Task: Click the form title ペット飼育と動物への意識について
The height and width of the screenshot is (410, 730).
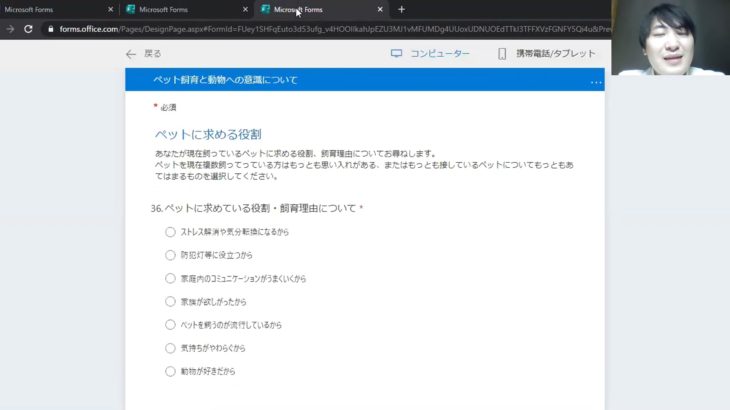Action: pos(225,80)
